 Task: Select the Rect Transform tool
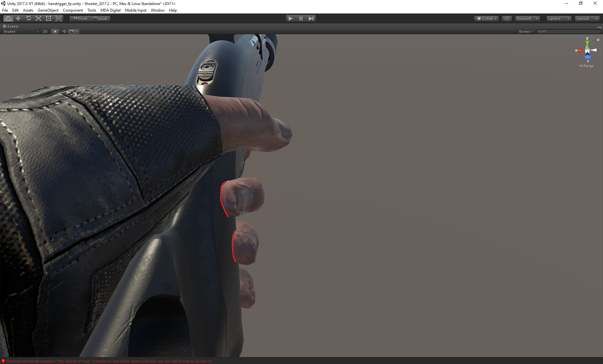48,18
